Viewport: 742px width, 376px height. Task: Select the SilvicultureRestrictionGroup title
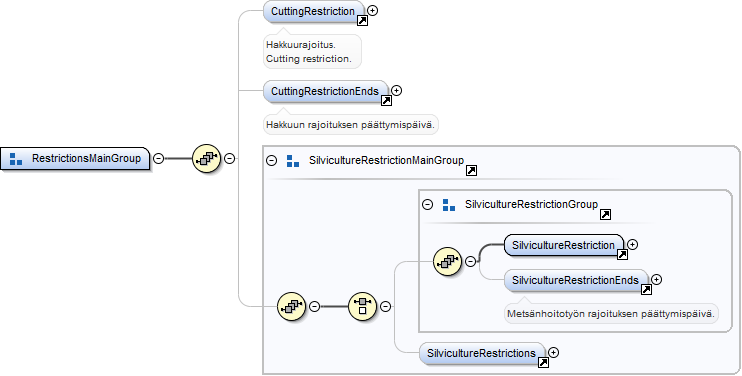click(x=531, y=204)
